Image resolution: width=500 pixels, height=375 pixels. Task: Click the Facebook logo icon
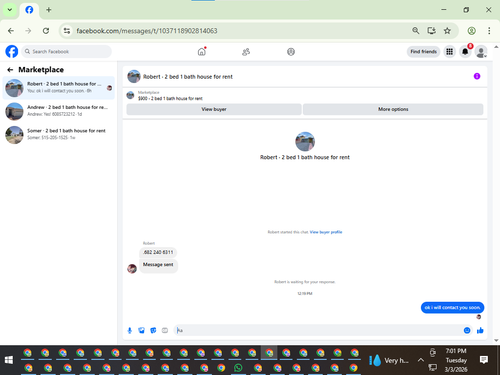pos(12,52)
